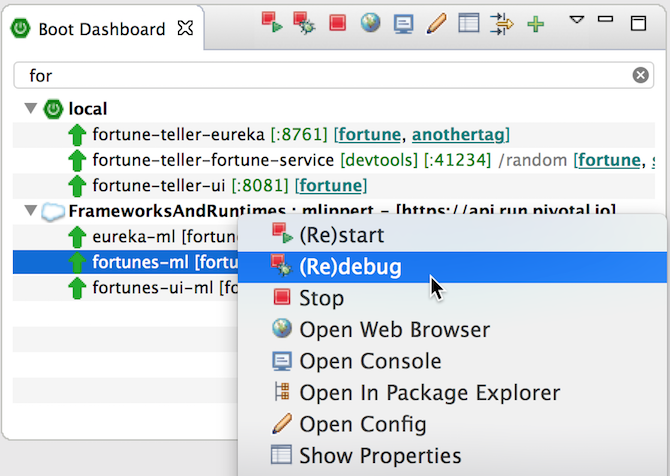Select Stop in the context menu
Screen dimensions: 670x476
(321, 298)
